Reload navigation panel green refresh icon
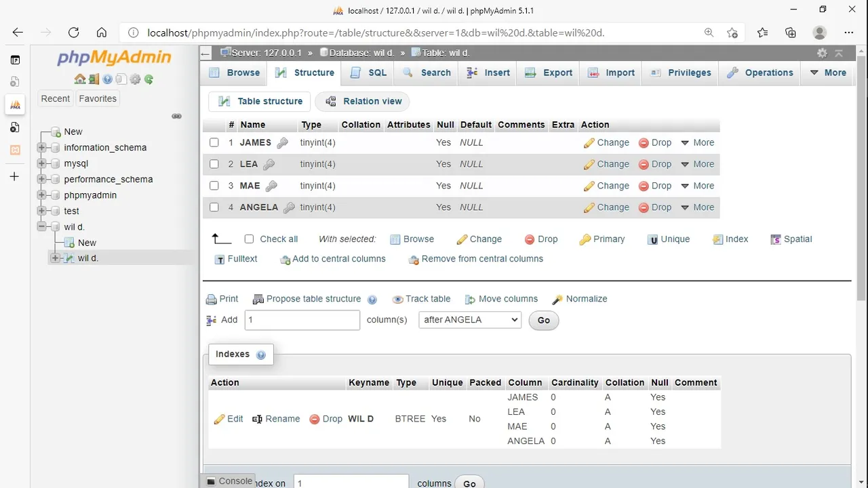This screenshot has width=868, height=488. click(149, 79)
